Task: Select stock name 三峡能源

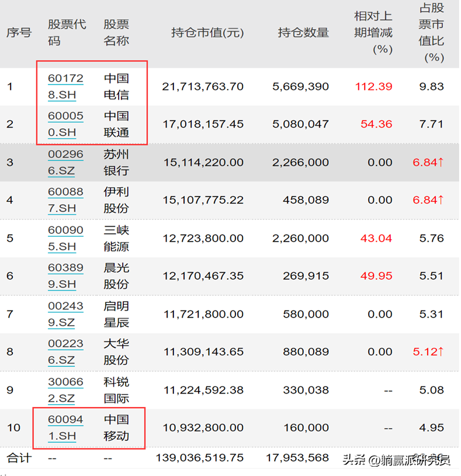Action: (116, 239)
